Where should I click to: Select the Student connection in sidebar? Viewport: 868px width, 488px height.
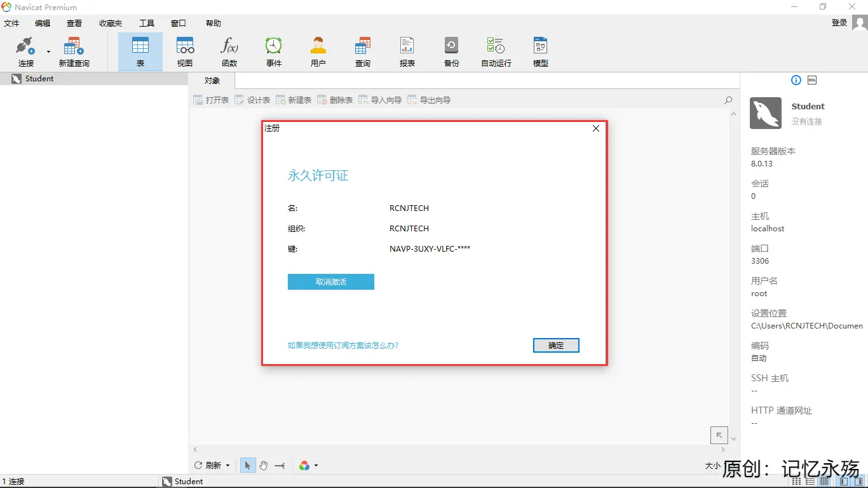pos(94,79)
